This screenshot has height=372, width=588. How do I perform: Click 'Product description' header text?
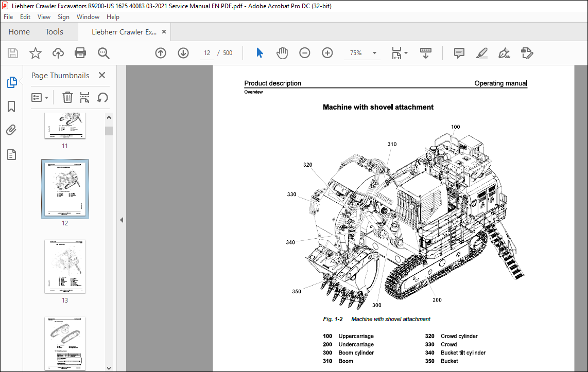tap(272, 83)
